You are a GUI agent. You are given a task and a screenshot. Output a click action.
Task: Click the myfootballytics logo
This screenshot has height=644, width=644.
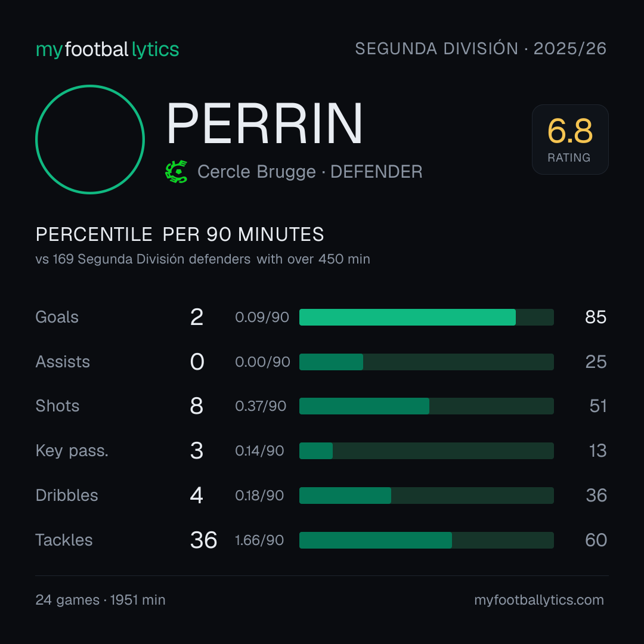pyautogui.click(x=107, y=49)
